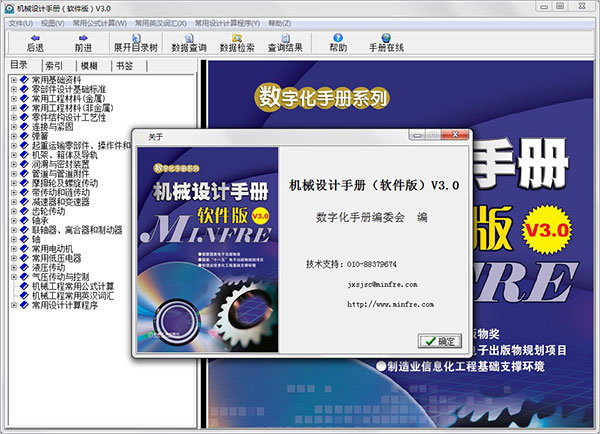
Task: Expand the 常用设计计算程序 tree node
Action: (x=13, y=305)
